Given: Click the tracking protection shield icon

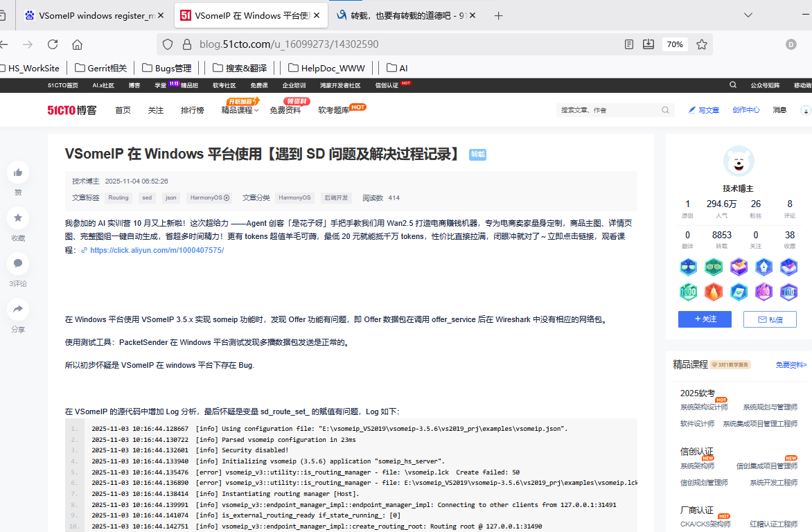Looking at the screenshot, I should pos(168,44).
